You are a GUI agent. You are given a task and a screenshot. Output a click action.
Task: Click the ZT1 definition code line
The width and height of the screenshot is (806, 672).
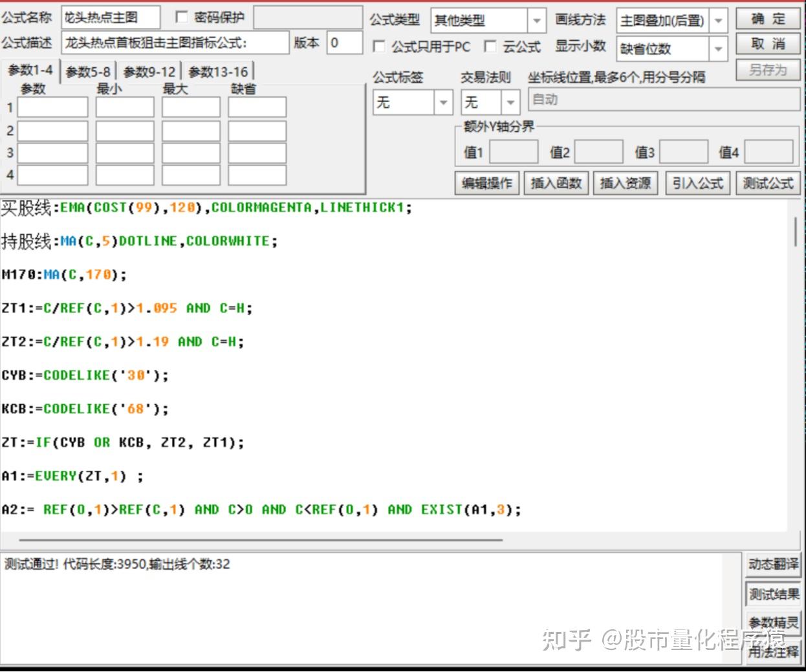point(127,309)
